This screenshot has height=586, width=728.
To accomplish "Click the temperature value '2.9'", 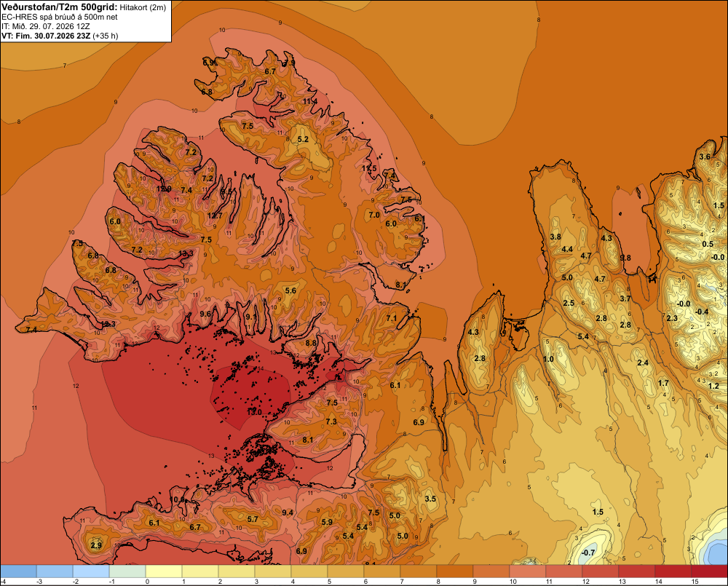I will (96, 545).
